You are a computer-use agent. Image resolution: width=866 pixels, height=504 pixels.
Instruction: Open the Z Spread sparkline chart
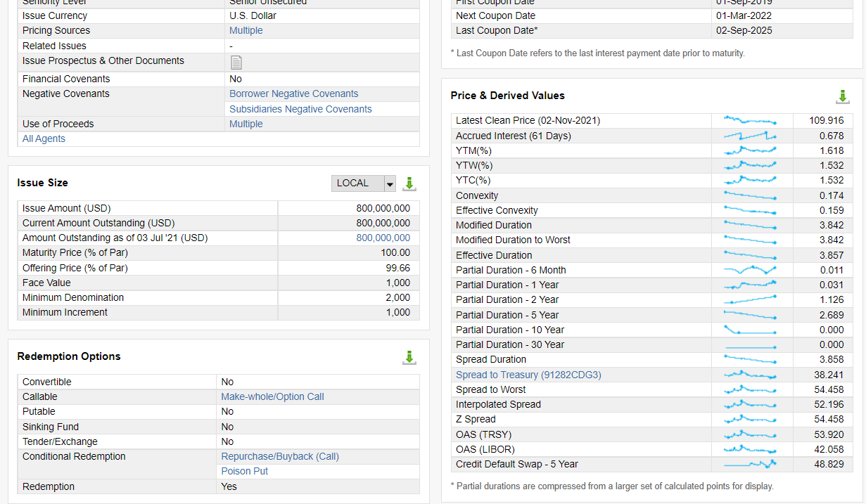pos(751,419)
